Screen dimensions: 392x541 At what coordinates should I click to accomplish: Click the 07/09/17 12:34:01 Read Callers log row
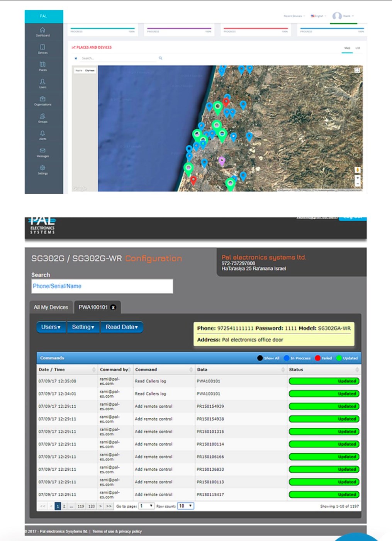pyautogui.click(x=199, y=394)
